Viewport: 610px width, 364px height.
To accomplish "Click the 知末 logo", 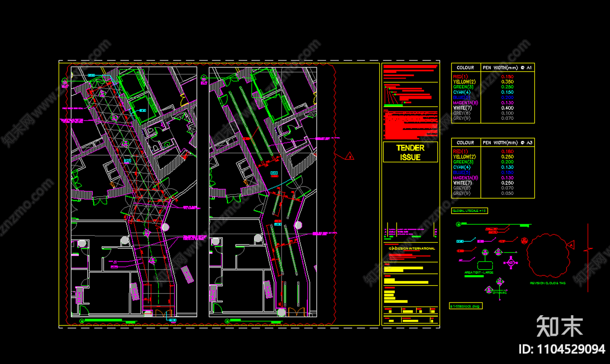I will click(560, 326).
